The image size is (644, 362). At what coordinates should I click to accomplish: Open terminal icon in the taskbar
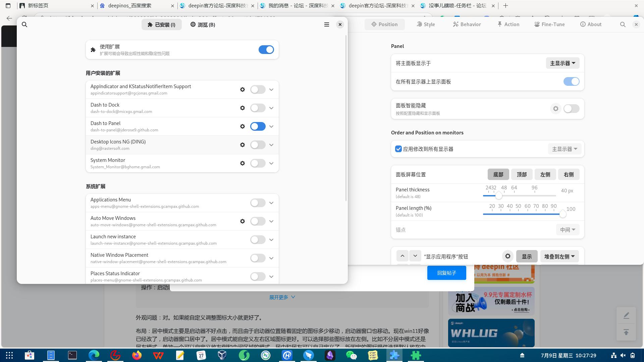pos(72,355)
